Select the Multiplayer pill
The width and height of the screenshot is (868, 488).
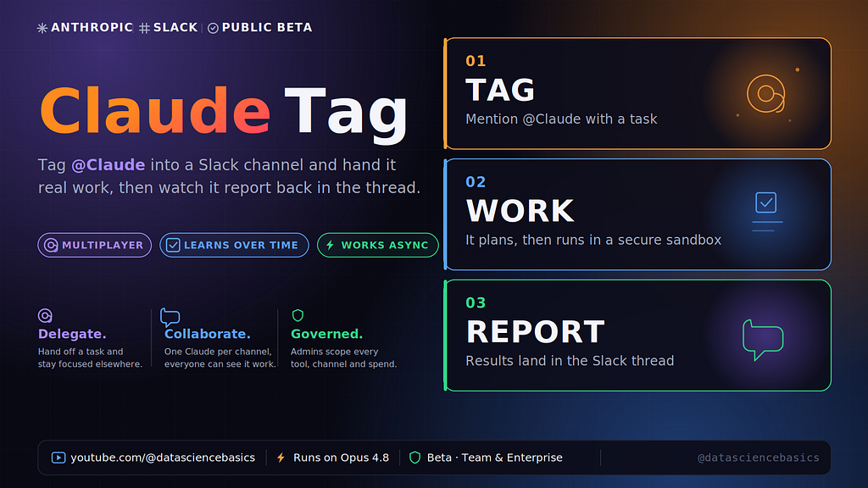coord(95,245)
